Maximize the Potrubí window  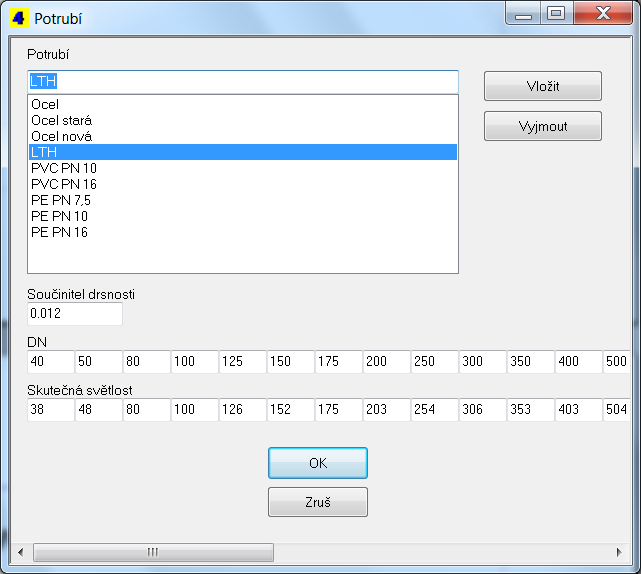pyautogui.click(x=556, y=14)
